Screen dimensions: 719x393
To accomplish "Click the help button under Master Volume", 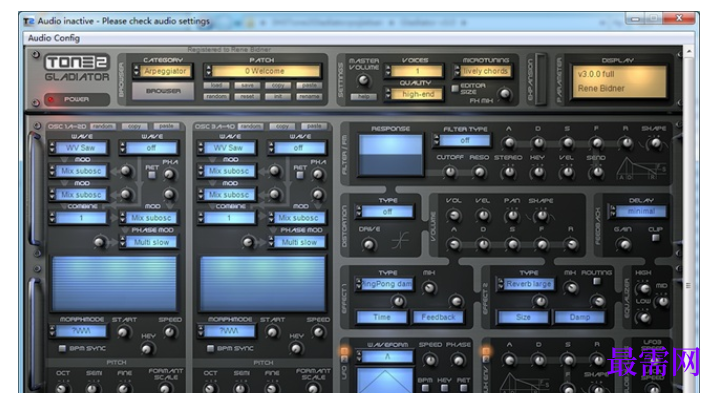I will [x=364, y=96].
